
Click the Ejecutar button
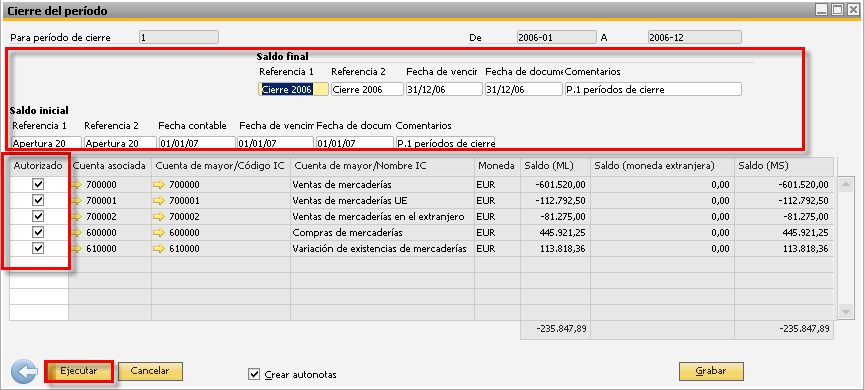pyautogui.click(x=79, y=371)
